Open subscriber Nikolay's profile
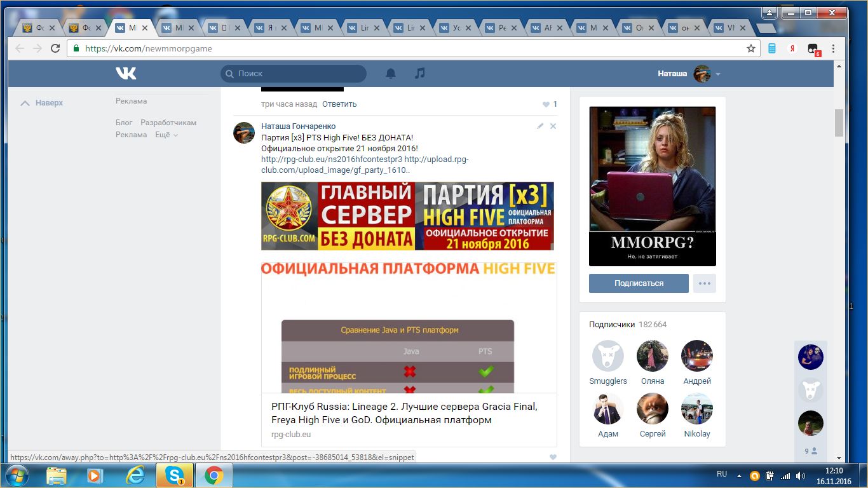868x488 pixels. point(697,415)
